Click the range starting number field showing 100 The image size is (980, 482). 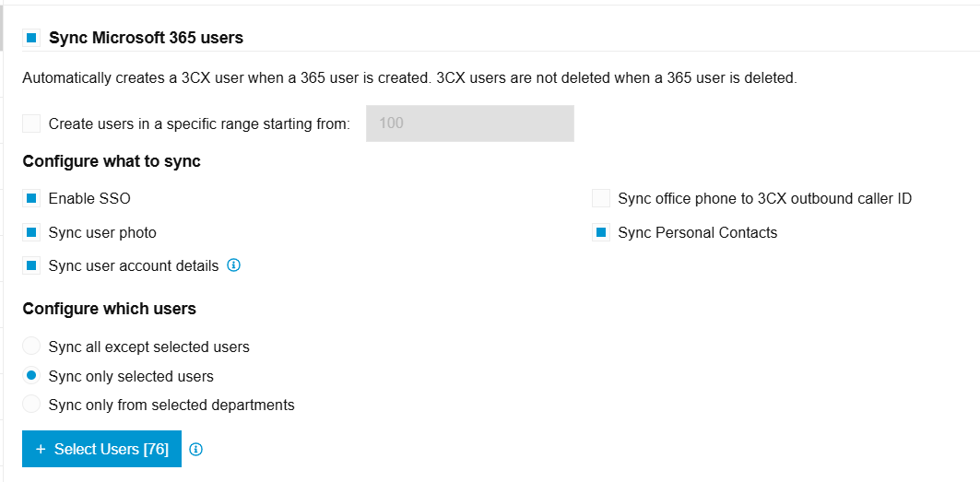click(469, 123)
